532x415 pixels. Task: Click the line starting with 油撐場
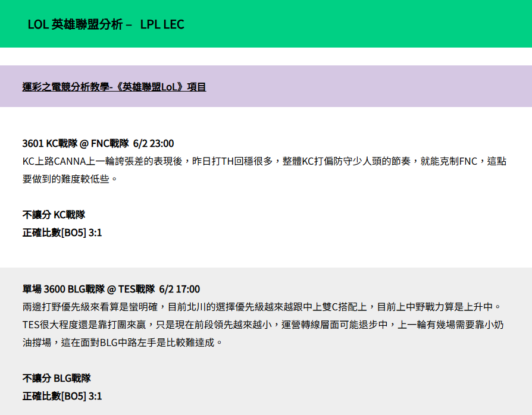click(x=122, y=342)
